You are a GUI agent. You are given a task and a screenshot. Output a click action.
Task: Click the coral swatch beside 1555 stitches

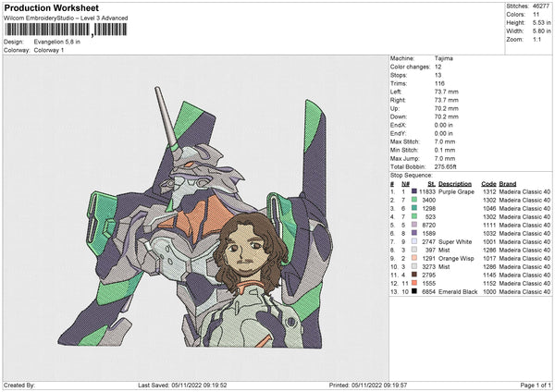click(x=414, y=283)
